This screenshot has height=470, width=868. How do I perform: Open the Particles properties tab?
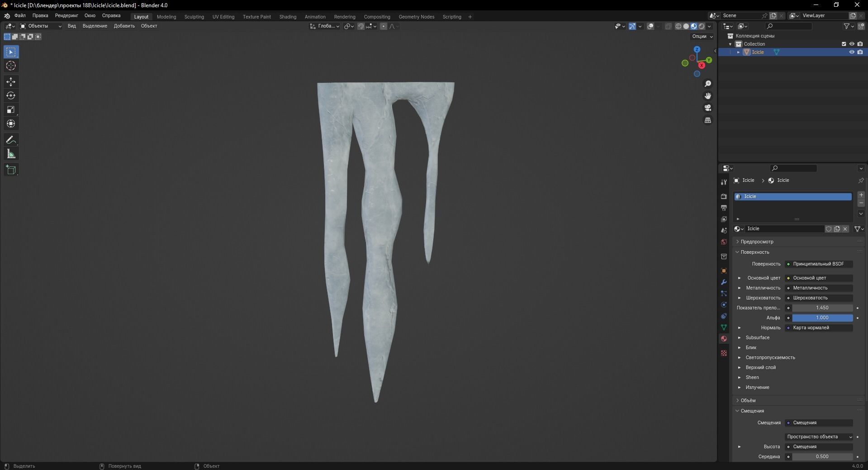pyautogui.click(x=724, y=293)
